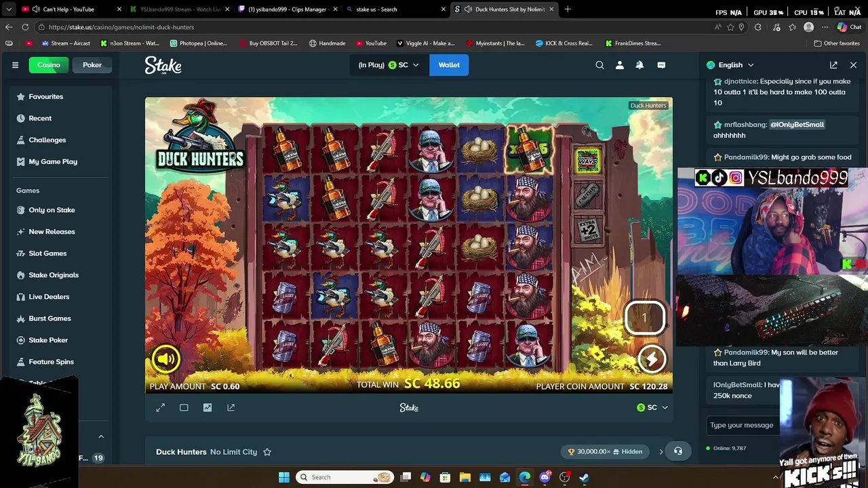868x488 pixels.
Task: Click the xWays feature tile
Action: click(x=587, y=161)
